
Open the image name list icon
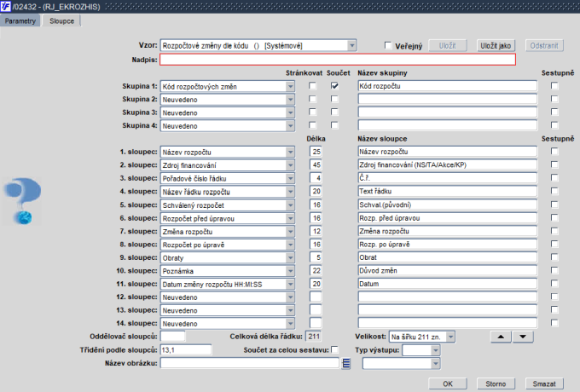(346, 364)
